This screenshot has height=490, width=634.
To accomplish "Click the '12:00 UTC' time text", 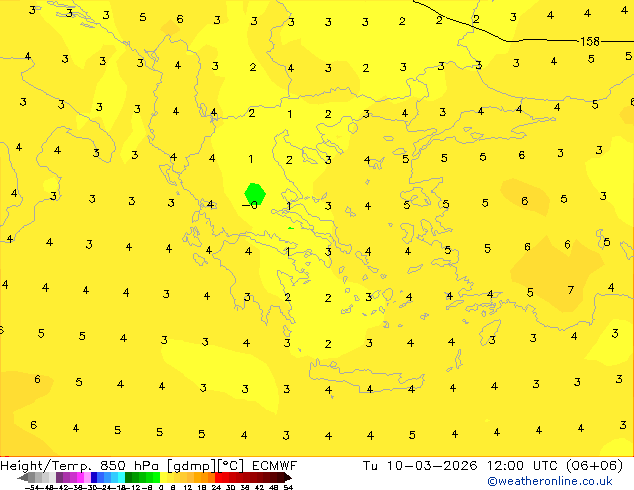I will 523,466.
